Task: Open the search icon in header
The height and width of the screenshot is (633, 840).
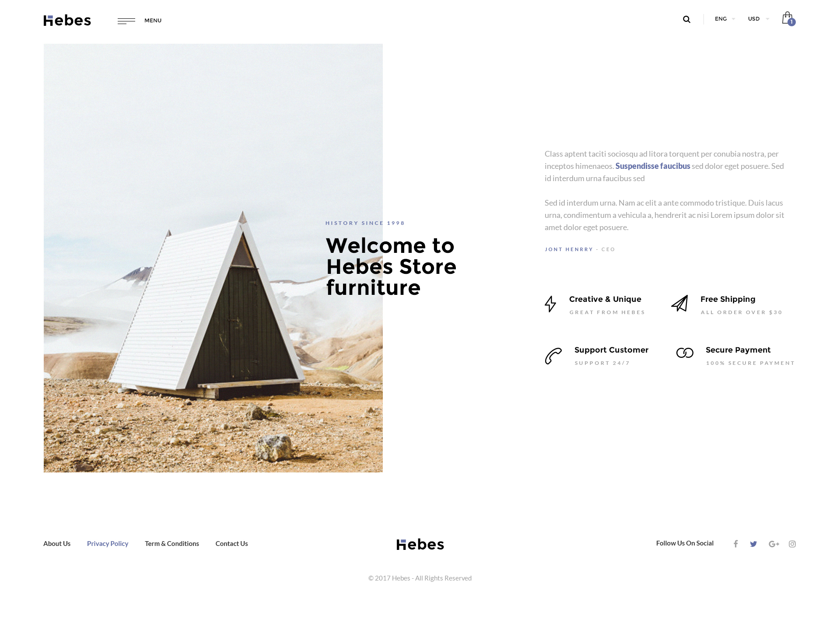Action: [x=686, y=19]
